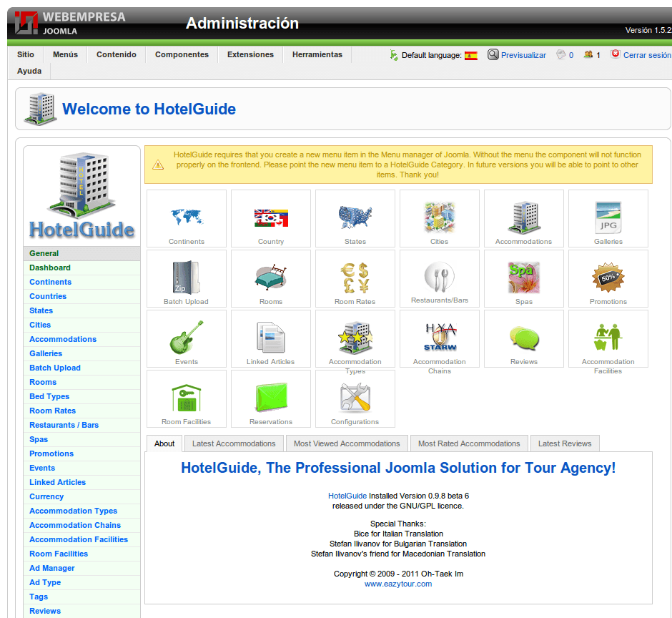The image size is (672, 618).
Task: Select Restaurants / Bars in the sidebar
Action: 82,425
